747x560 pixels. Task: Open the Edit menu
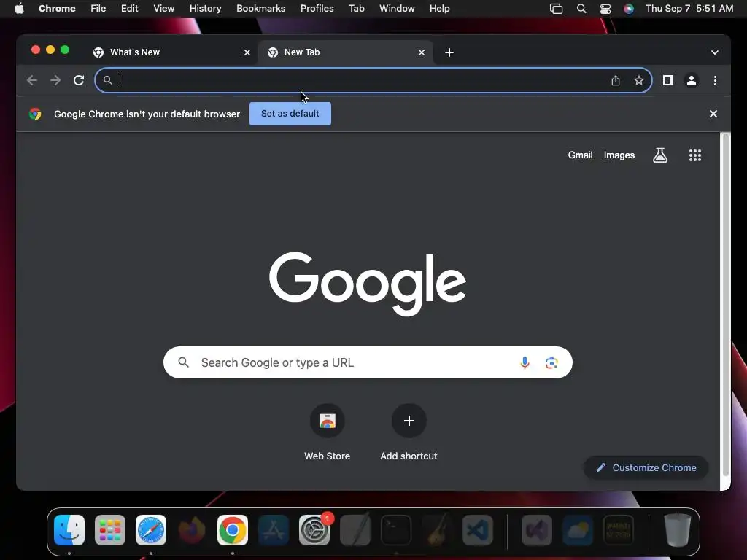tap(129, 9)
